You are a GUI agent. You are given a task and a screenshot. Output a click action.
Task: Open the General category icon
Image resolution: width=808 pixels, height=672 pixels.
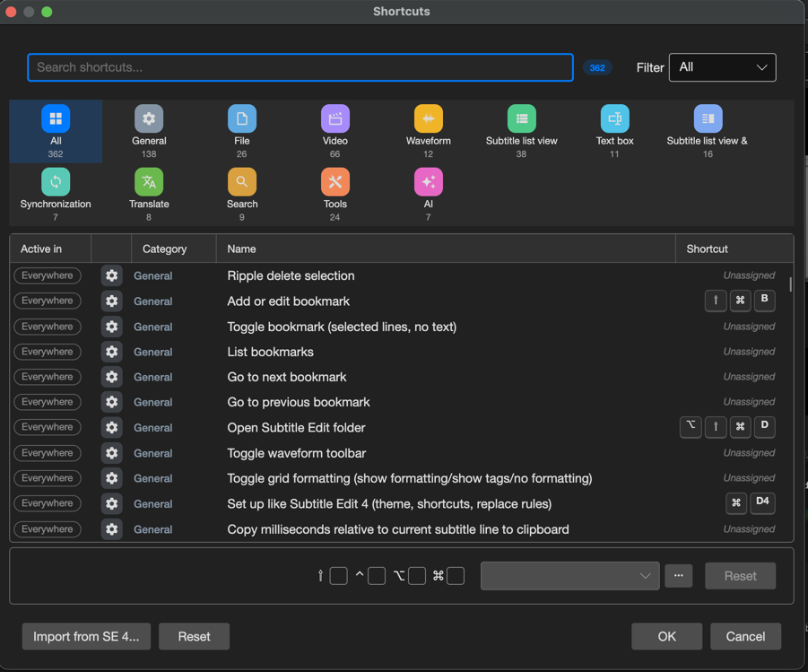(x=149, y=118)
